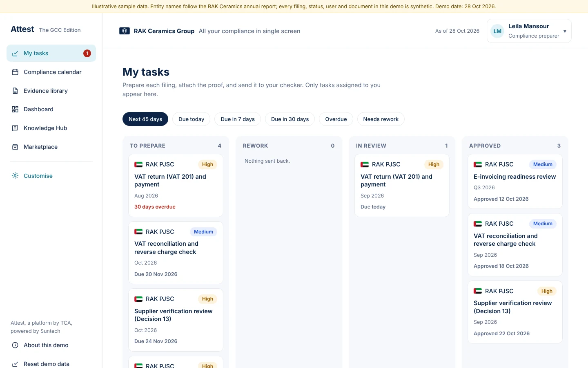Click the RAK Ceramics Group name
Screen dimensions: 588x368
[164, 31]
